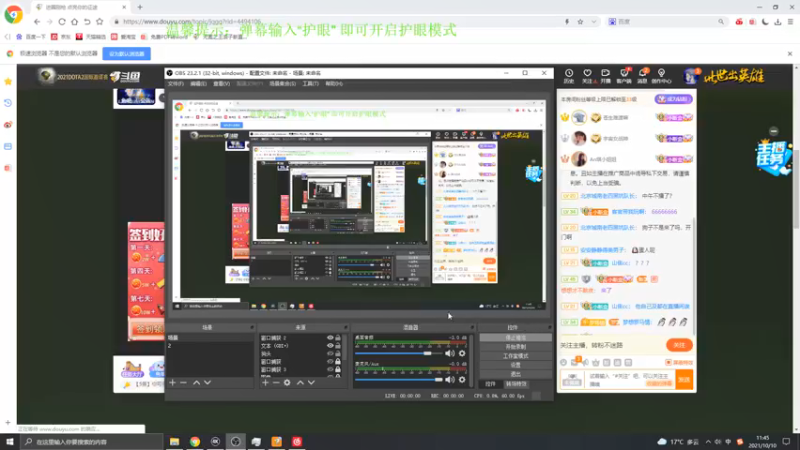Viewport: 800px width, 450px height.
Task: Move source down in the sources panel
Action: pos(311,383)
